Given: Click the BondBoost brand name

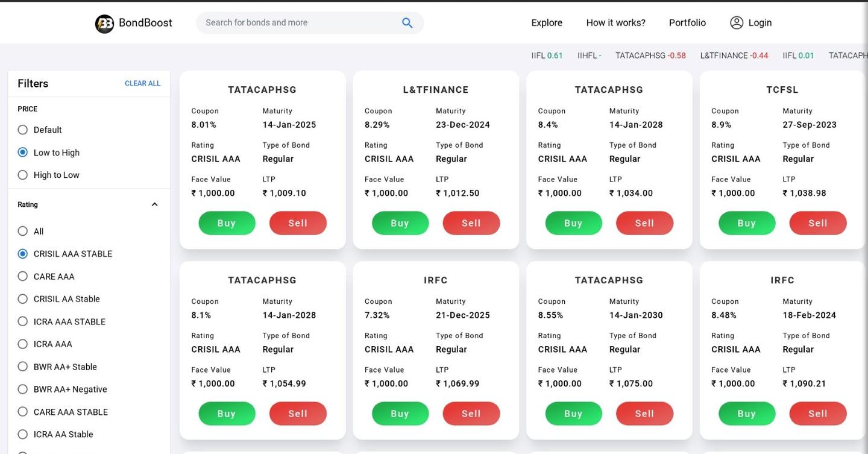Looking at the screenshot, I should (145, 23).
